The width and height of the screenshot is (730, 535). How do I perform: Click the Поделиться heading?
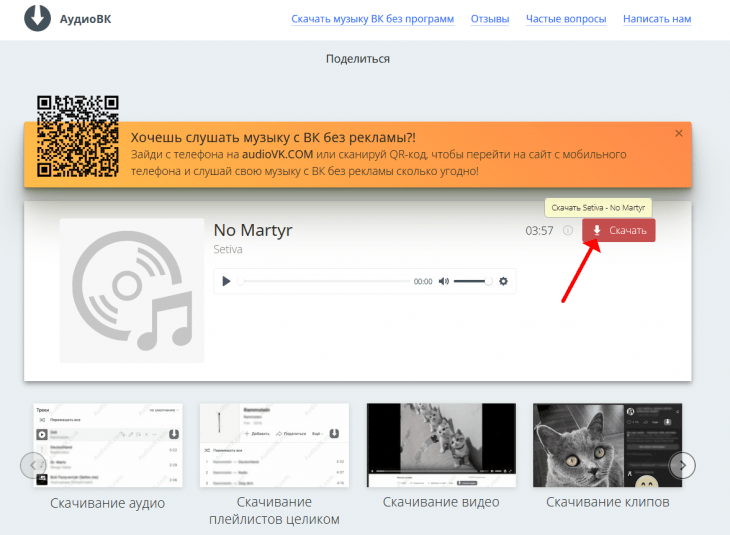(x=358, y=59)
